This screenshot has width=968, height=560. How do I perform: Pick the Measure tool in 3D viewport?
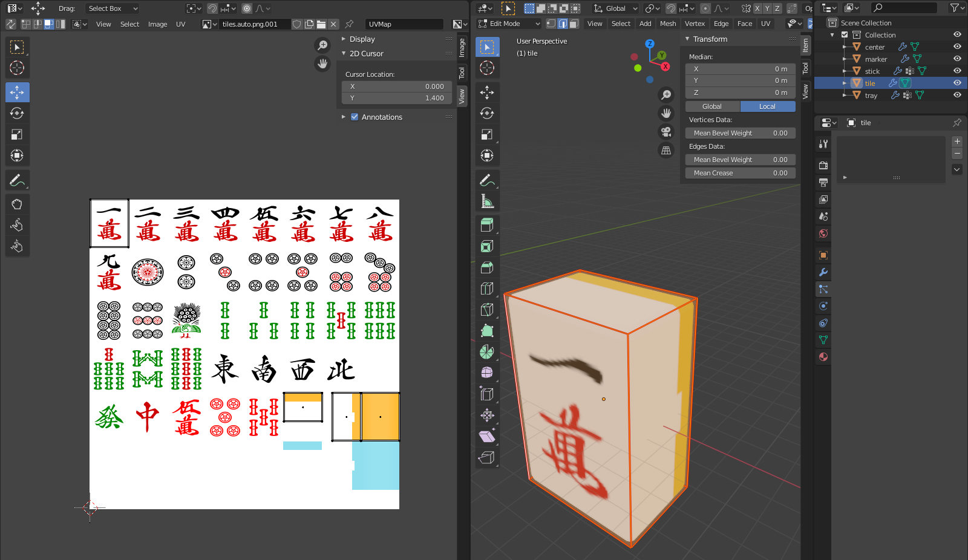tap(487, 201)
